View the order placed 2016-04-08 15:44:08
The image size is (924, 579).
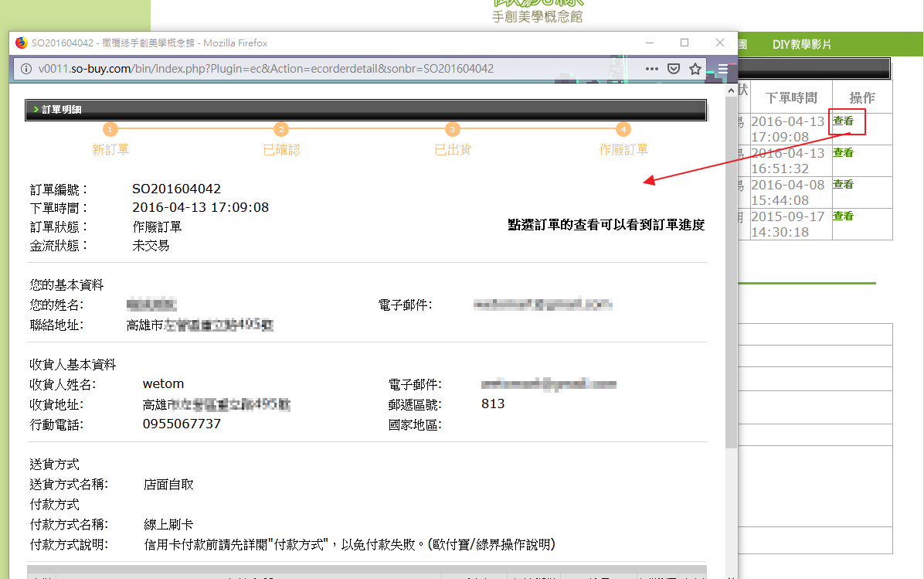(x=843, y=185)
